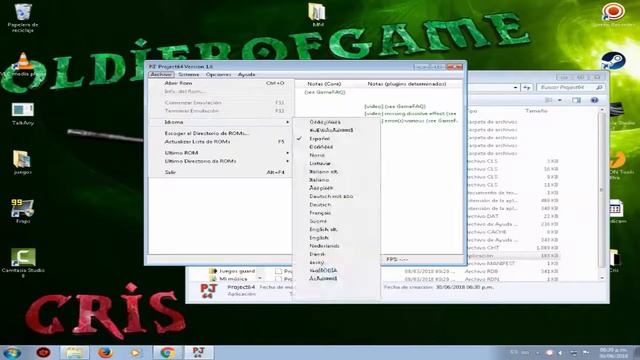The image size is (640, 360).
Task: Tick the checkbox beside the Mi música row
Action: 278,279
